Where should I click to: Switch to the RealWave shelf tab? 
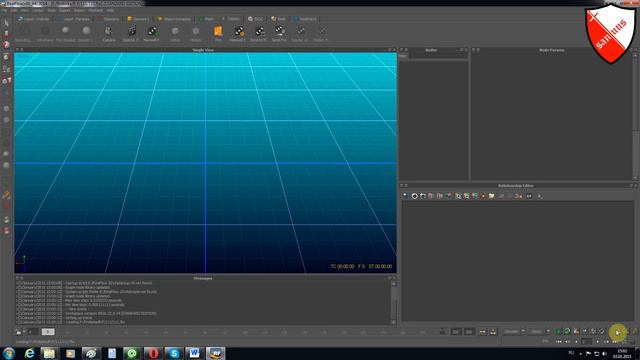coord(305,19)
